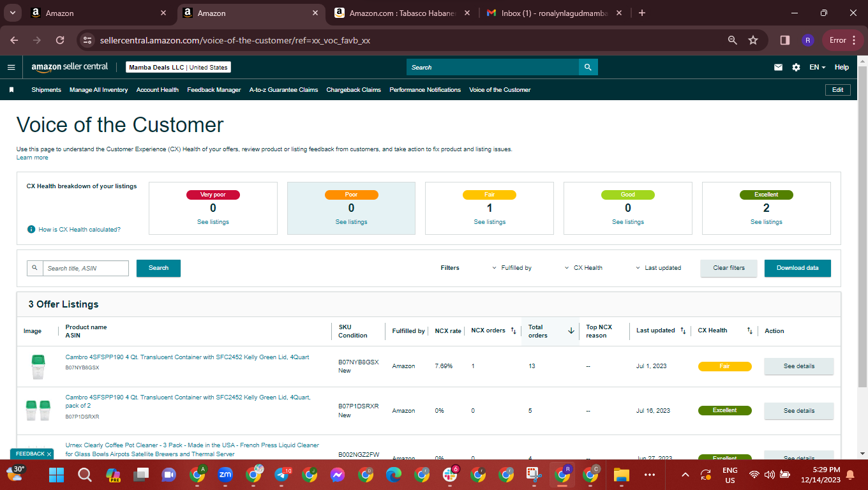This screenshot has height=490, width=868.
Task: Reload the page in Chrome
Action: tap(60, 40)
